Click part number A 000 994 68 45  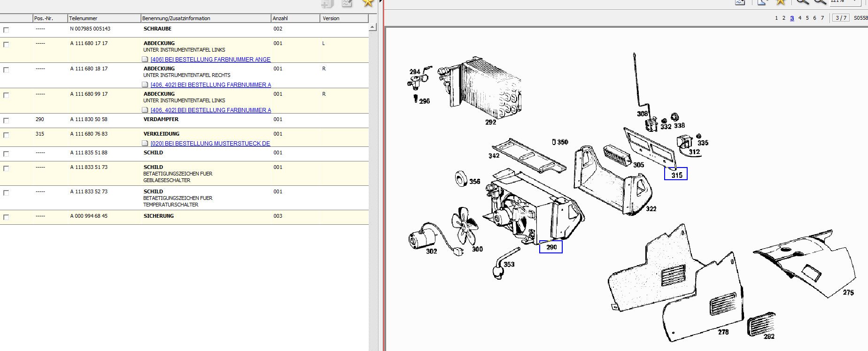(x=89, y=216)
